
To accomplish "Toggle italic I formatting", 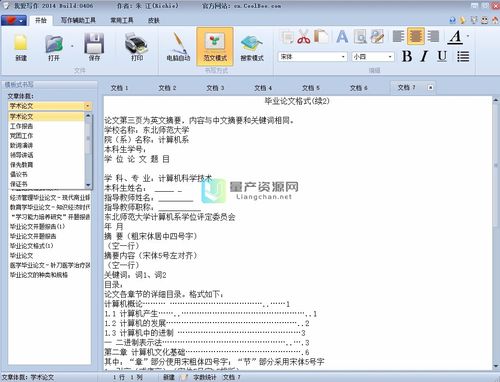I will 424,56.
